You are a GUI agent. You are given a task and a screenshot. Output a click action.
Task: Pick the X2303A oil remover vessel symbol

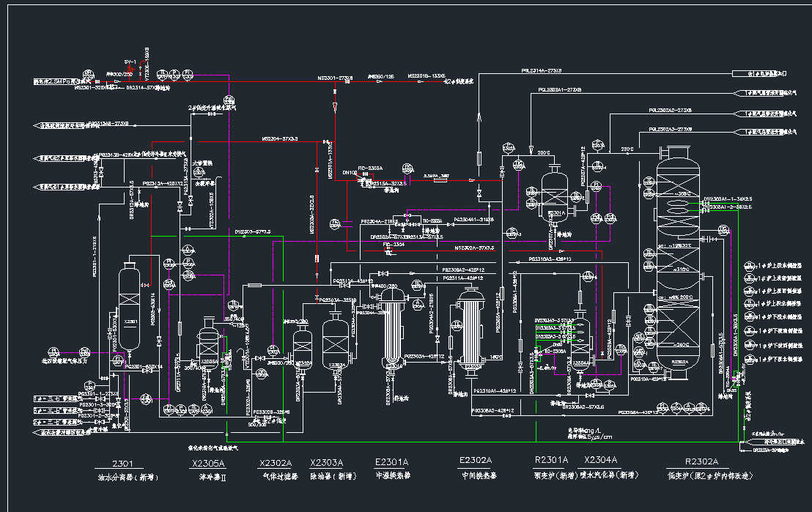click(336, 346)
